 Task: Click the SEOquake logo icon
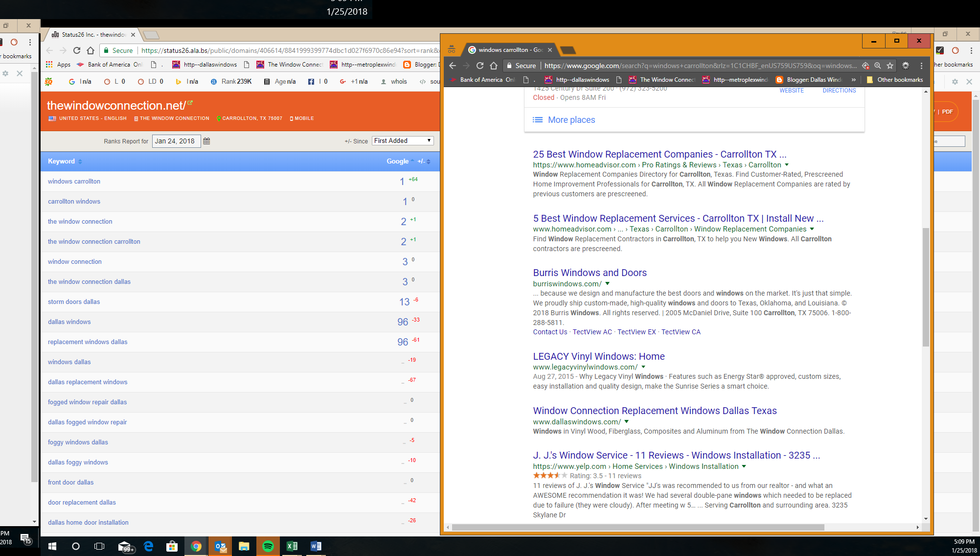tap(49, 82)
